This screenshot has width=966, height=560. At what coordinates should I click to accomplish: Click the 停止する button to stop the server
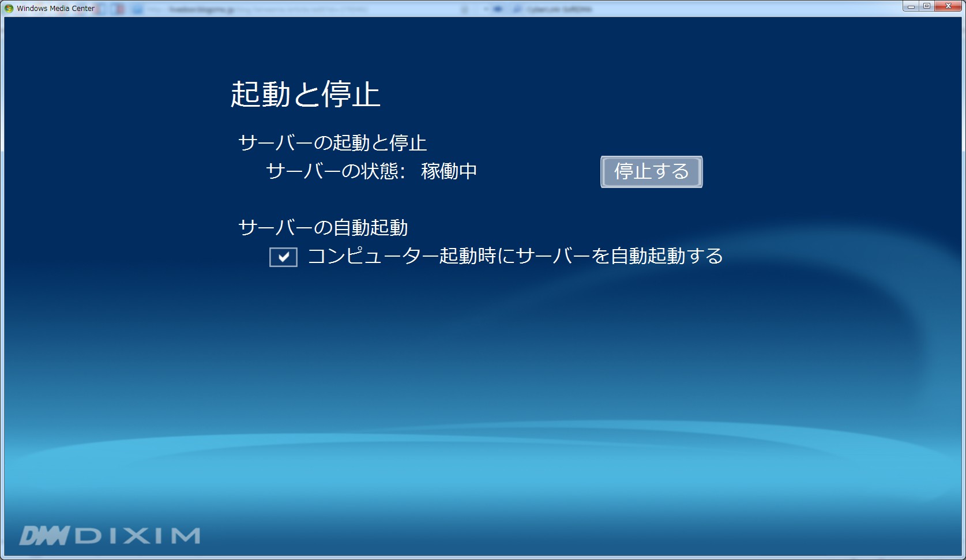(x=651, y=171)
